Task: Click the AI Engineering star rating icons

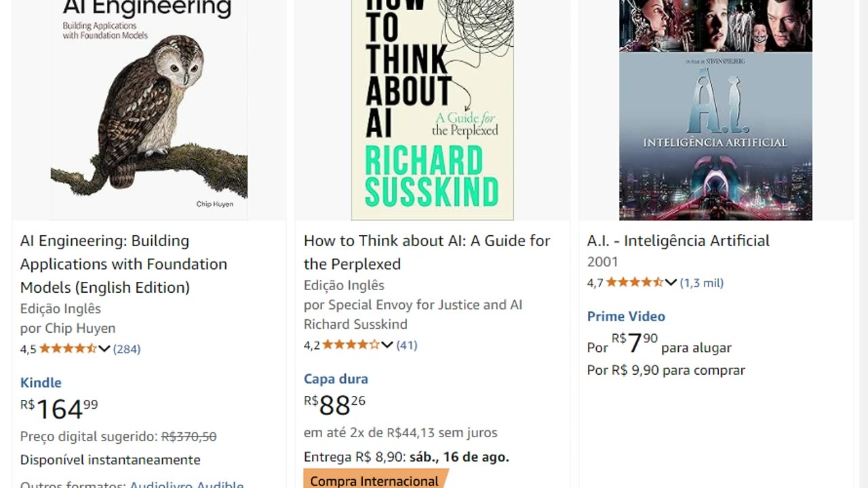Action: [x=68, y=349]
